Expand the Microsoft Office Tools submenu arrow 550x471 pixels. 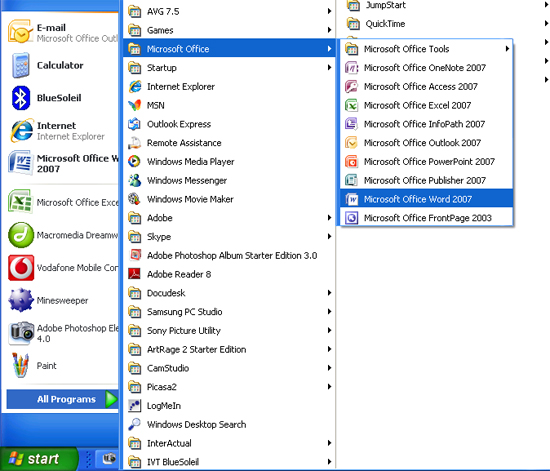click(507, 49)
